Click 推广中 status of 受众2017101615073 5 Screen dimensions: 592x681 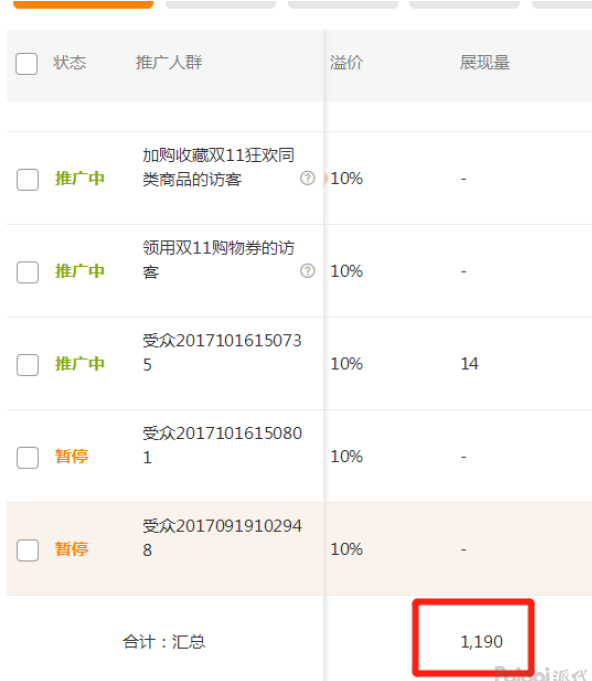[x=79, y=364]
